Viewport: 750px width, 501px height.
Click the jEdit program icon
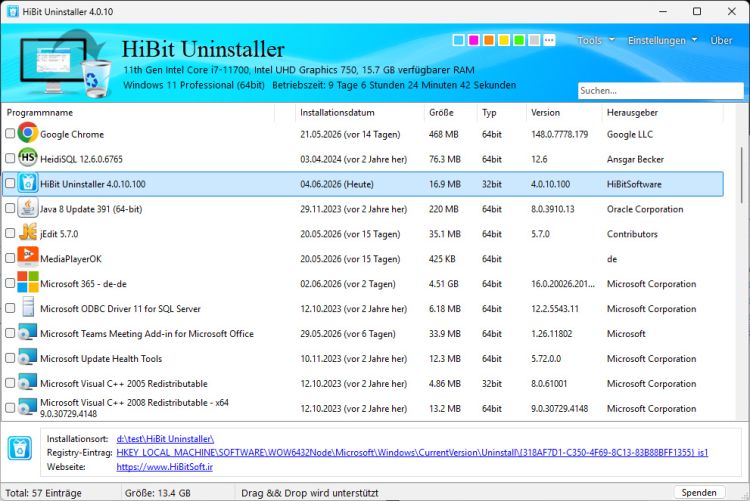pos(28,233)
